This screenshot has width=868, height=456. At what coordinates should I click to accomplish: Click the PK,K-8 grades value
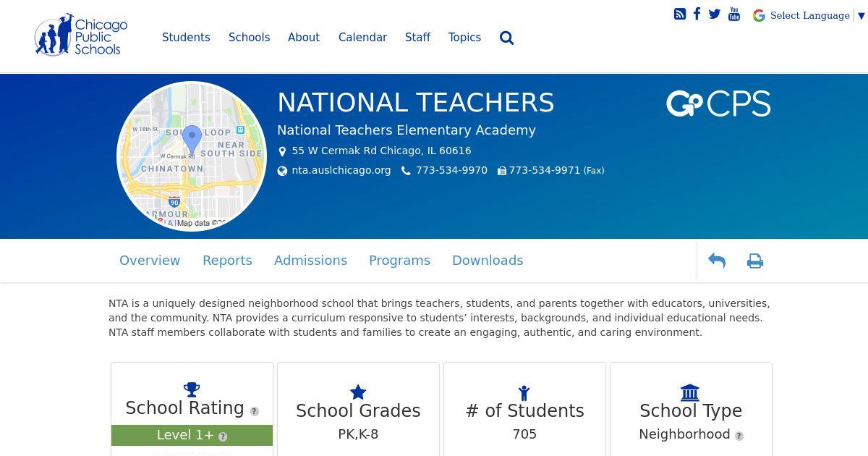[x=358, y=434]
